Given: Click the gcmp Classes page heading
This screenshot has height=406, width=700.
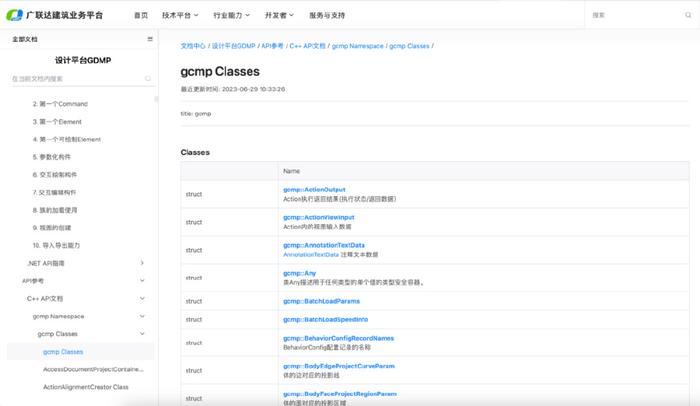Looking at the screenshot, I should [x=220, y=71].
